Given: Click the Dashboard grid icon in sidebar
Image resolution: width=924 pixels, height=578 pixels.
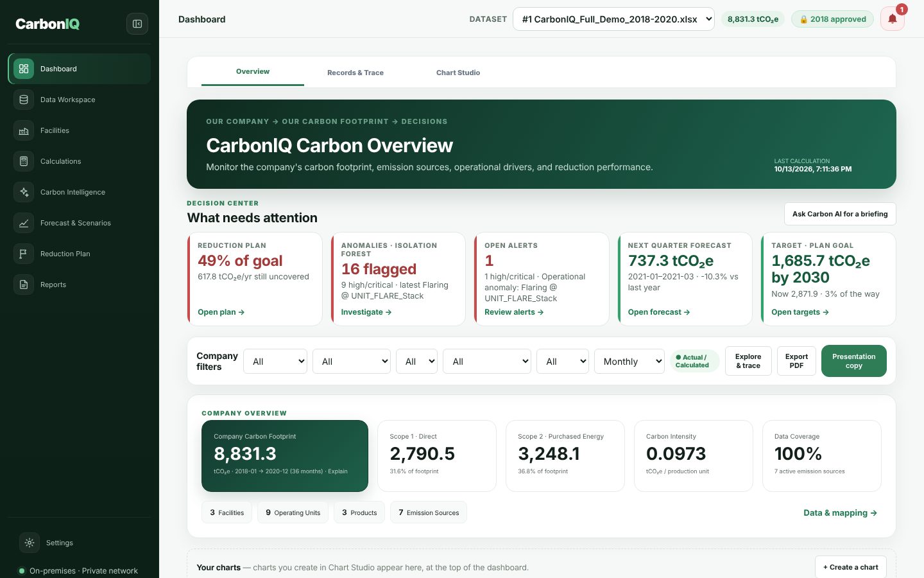Looking at the screenshot, I should coord(24,69).
